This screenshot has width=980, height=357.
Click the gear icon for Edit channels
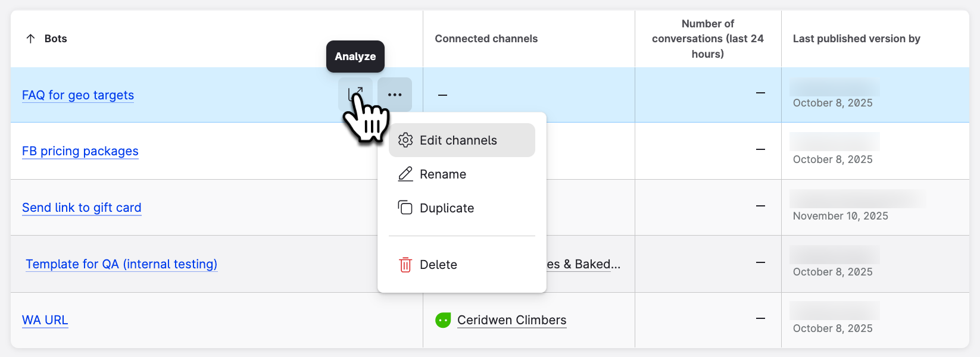click(x=405, y=140)
